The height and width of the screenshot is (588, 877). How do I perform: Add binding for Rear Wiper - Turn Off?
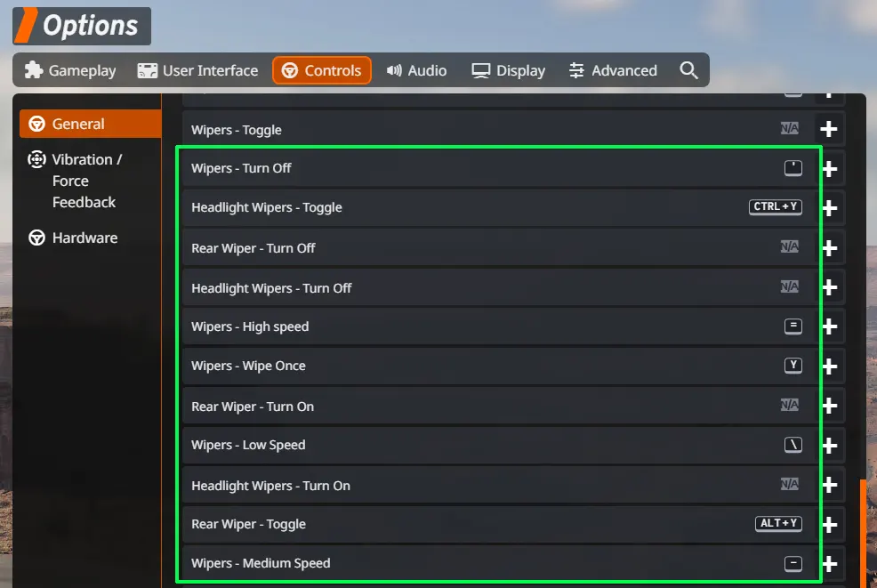point(830,248)
